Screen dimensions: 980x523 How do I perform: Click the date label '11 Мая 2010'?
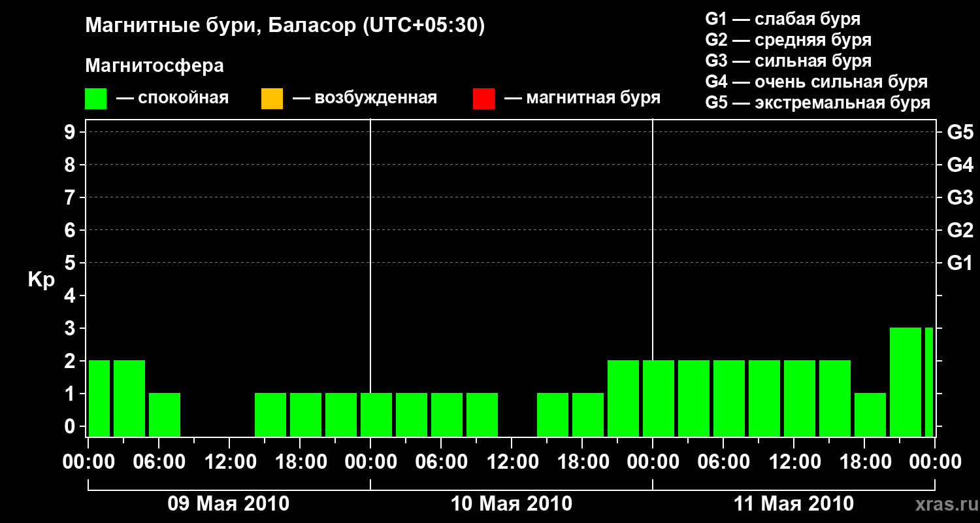point(794,503)
